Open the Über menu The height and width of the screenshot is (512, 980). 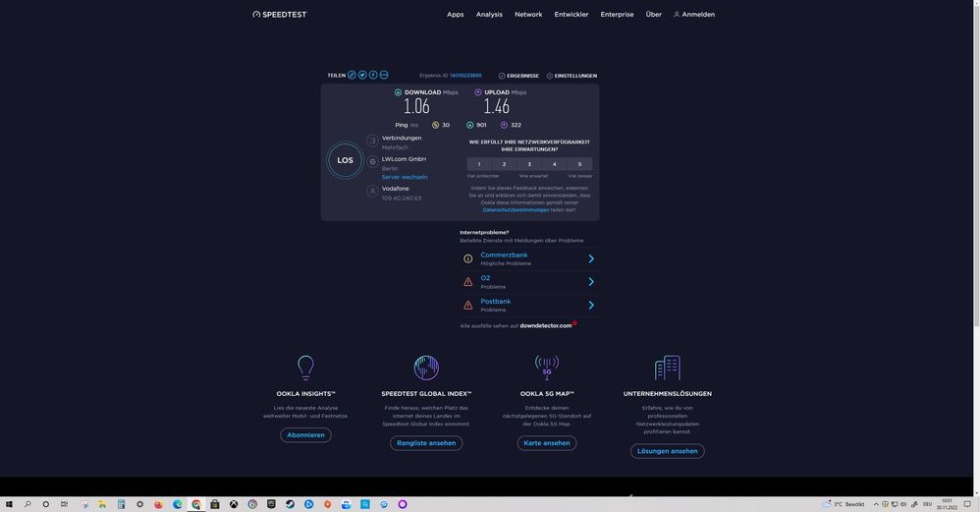pos(653,15)
